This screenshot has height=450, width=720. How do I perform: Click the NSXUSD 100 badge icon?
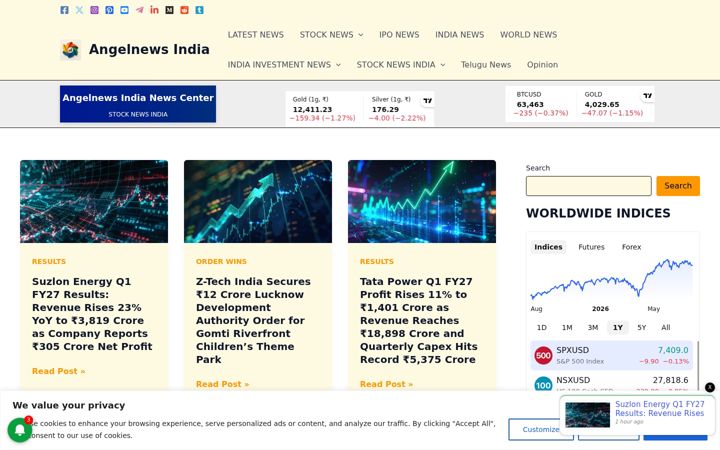pyautogui.click(x=543, y=384)
